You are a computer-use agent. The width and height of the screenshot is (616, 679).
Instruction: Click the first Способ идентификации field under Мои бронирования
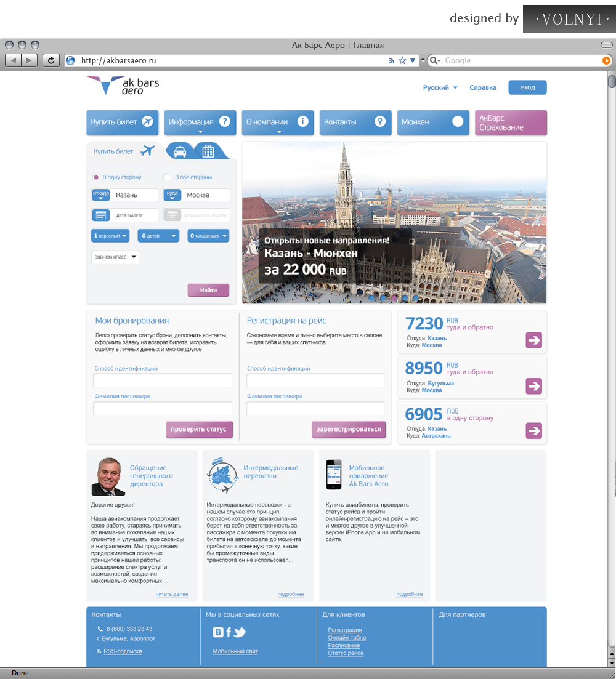click(163, 380)
